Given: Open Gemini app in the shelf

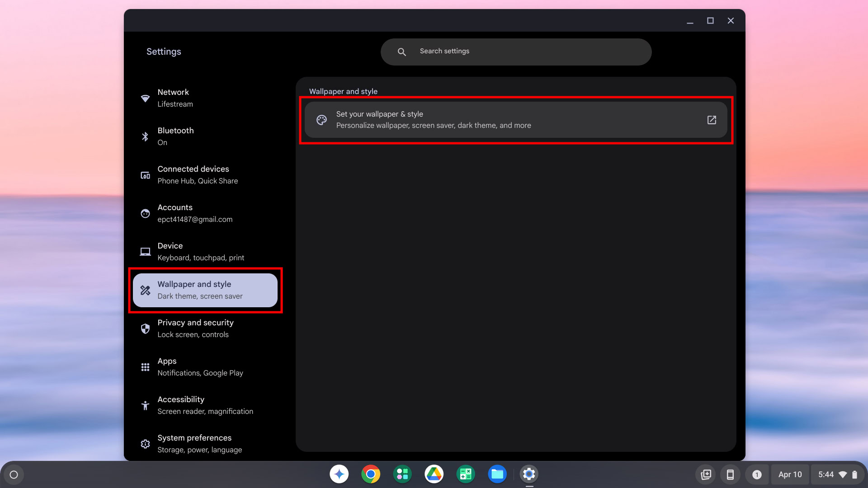Looking at the screenshot, I should click(339, 474).
